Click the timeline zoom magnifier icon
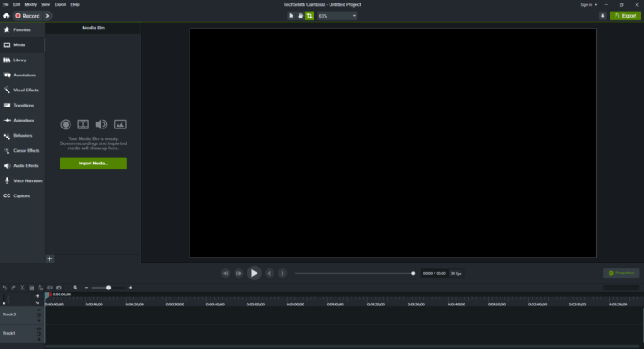 [75, 288]
